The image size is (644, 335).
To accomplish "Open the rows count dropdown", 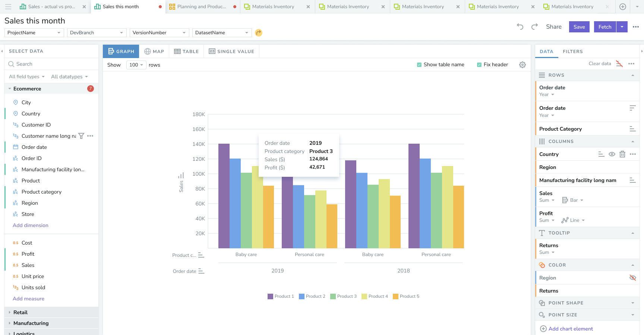I will [x=136, y=65].
